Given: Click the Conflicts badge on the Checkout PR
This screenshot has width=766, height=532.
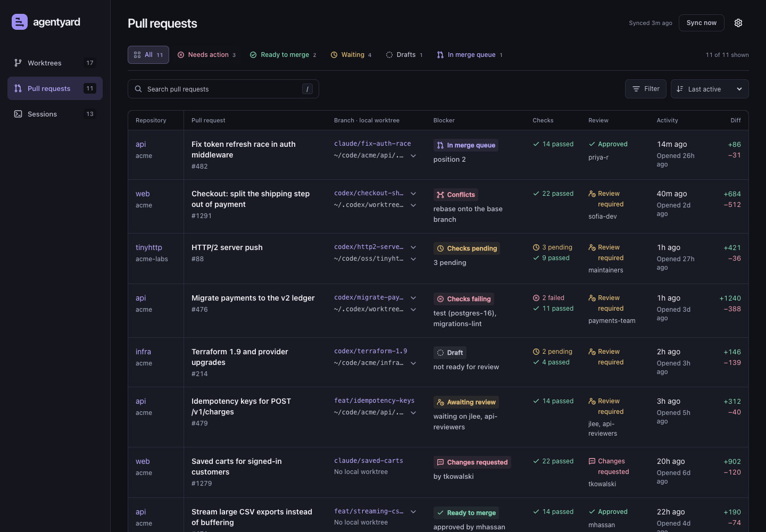Looking at the screenshot, I should point(456,195).
